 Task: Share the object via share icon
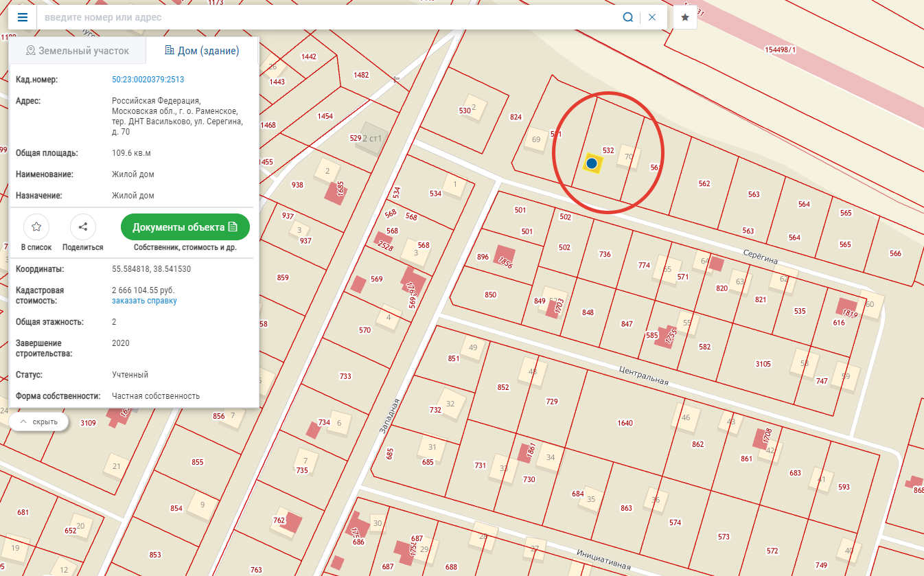(x=83, y=226)
